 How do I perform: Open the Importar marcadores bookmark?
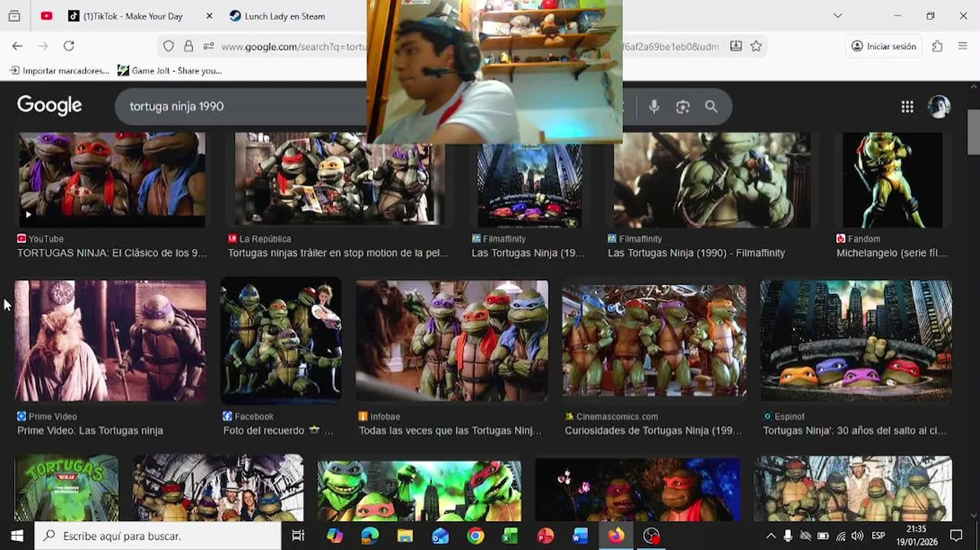(60, 70)
